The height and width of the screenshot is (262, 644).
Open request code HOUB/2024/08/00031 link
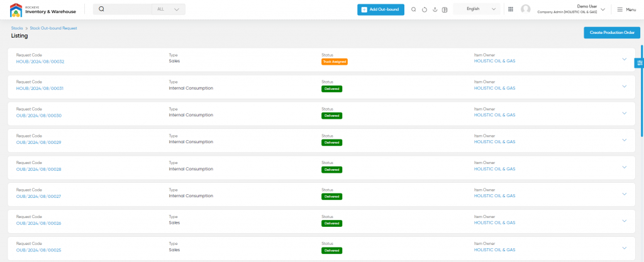click(40, 89)
